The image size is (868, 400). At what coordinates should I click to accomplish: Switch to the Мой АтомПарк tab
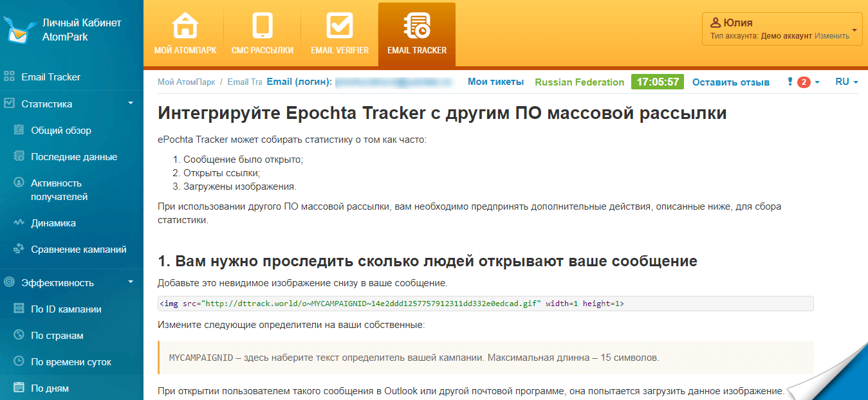coord(185,33)
